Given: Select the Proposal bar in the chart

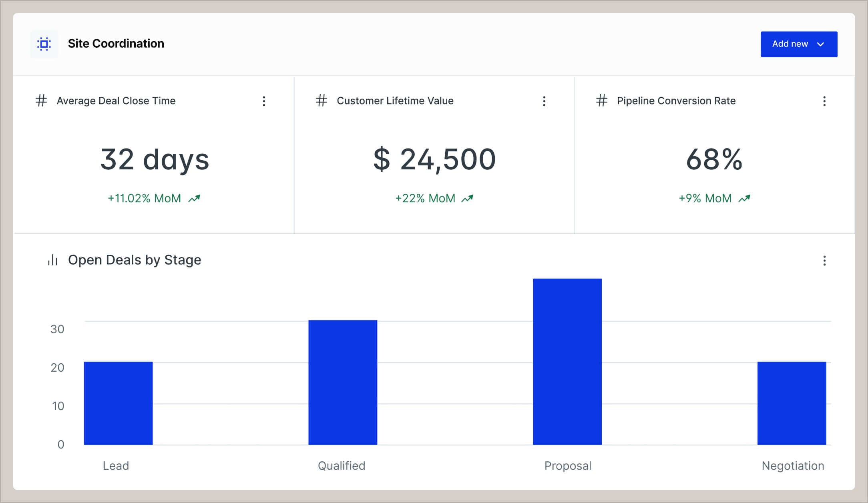Looking at the screenshot, I should (567, 360).
